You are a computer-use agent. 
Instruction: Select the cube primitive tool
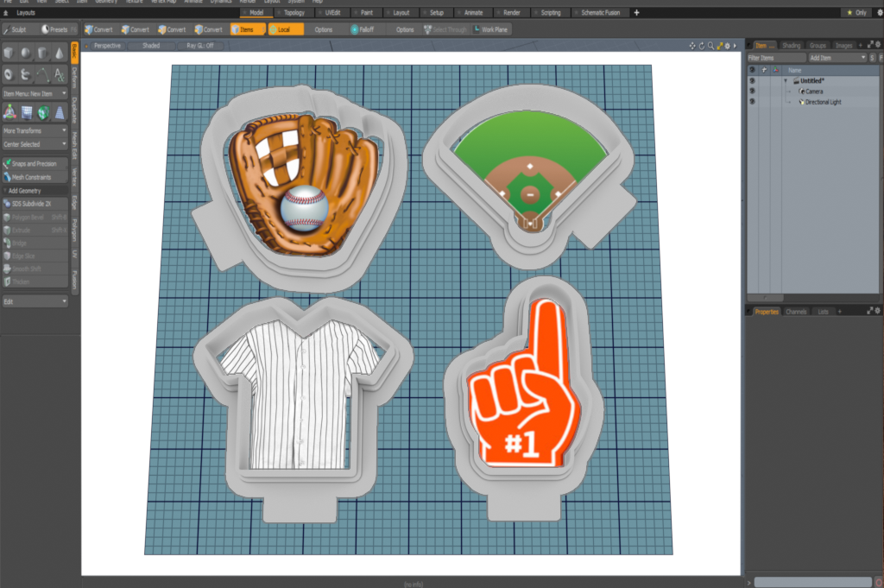9,54
